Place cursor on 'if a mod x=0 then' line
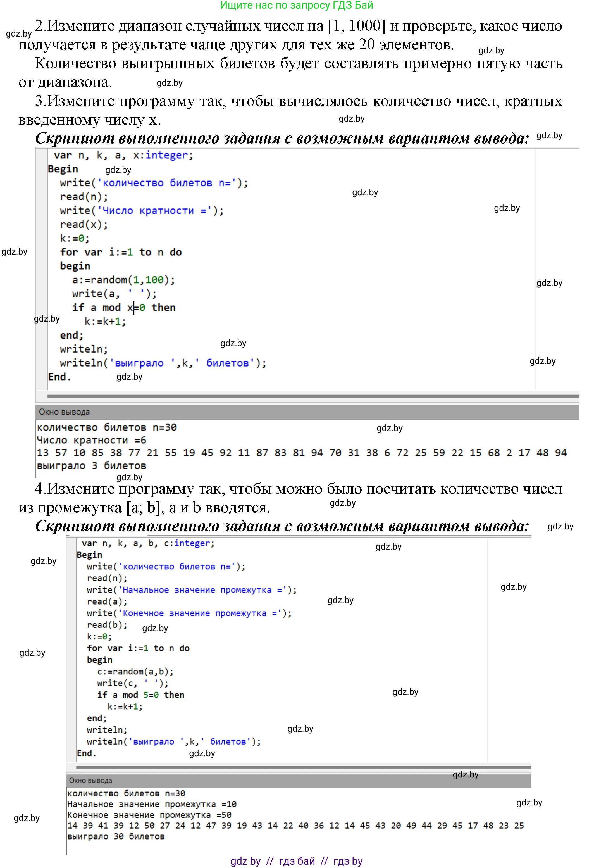The height and width of the screenshot is (868, 594). pos(124,308)
